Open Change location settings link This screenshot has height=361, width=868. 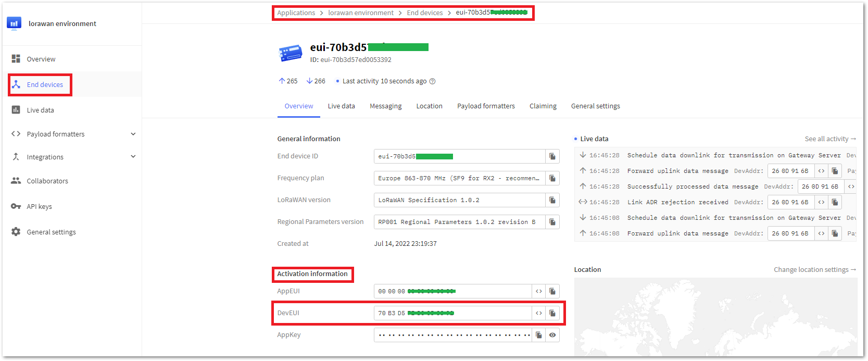tap(814, 270)
